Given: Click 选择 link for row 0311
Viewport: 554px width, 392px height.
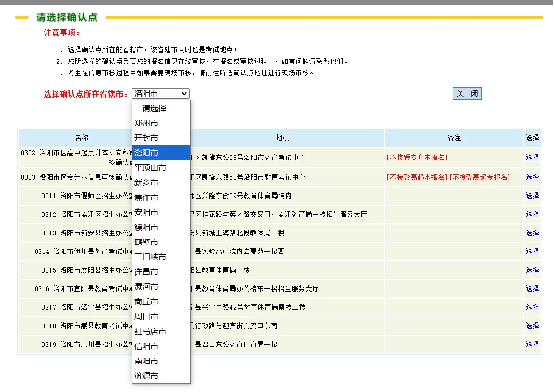Looking at the screenshot, I should point(532,195).
